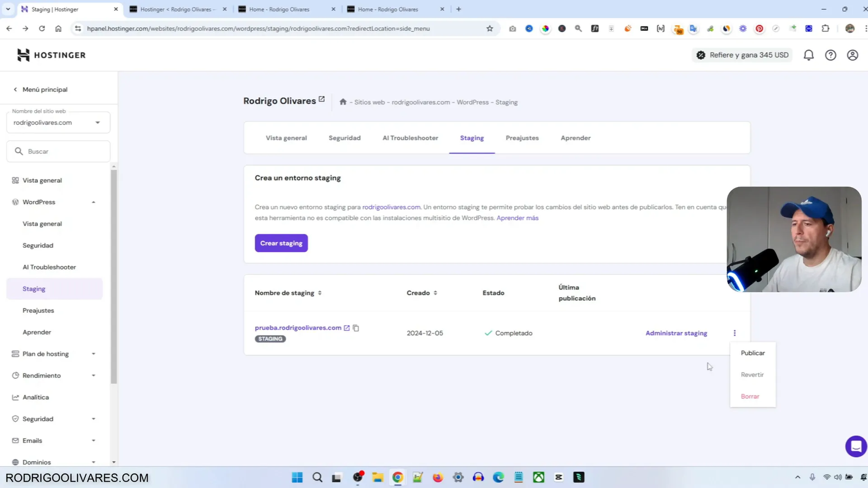
Task: Open the purple chat bubble widget
Action: [x=856, y=446]
